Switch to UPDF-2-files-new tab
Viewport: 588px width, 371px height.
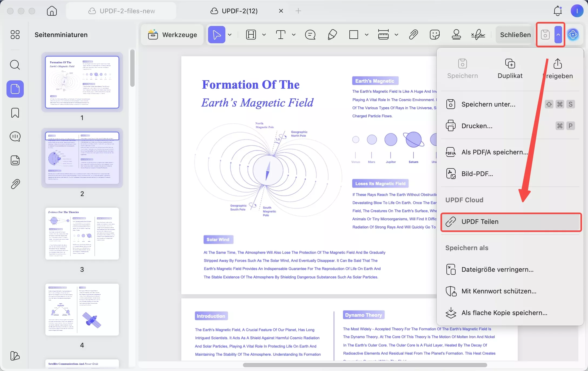(121, 11)
